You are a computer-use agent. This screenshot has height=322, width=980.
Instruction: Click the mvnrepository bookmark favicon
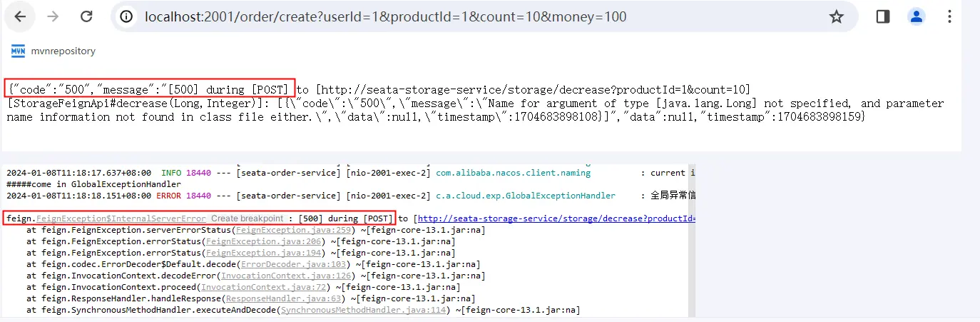pos(19,51)
